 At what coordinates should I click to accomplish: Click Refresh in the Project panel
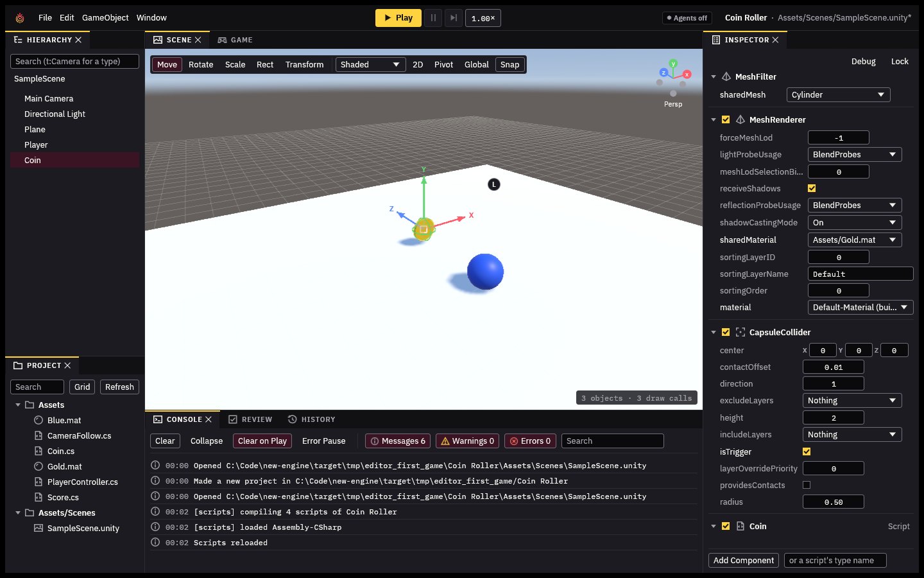click(x=119, y=387)
